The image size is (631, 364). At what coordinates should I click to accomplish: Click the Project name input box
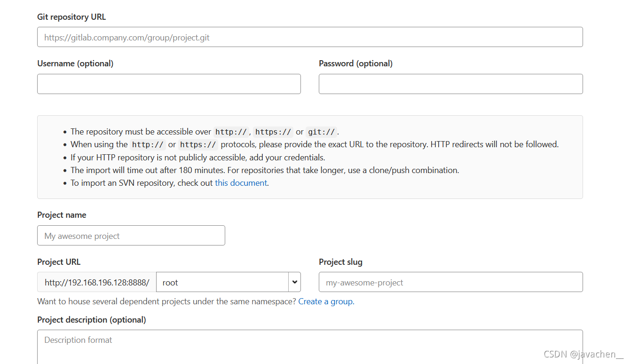point(131,235)
